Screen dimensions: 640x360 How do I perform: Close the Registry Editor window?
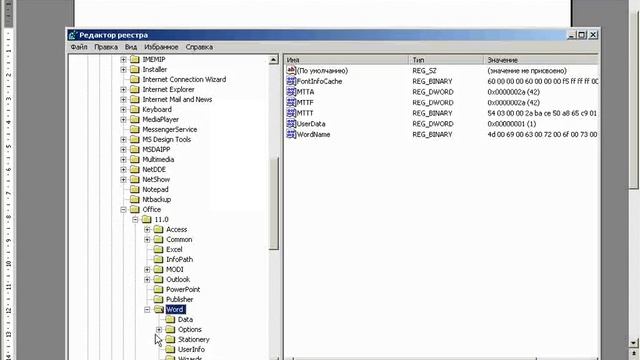(x=593, y=35)
